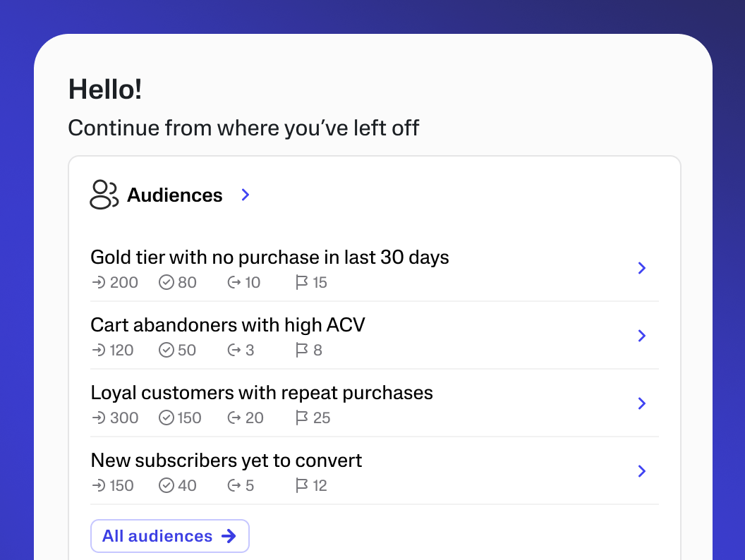Click checkmark icon showing 150 for Loyal customers

(166, 418)
